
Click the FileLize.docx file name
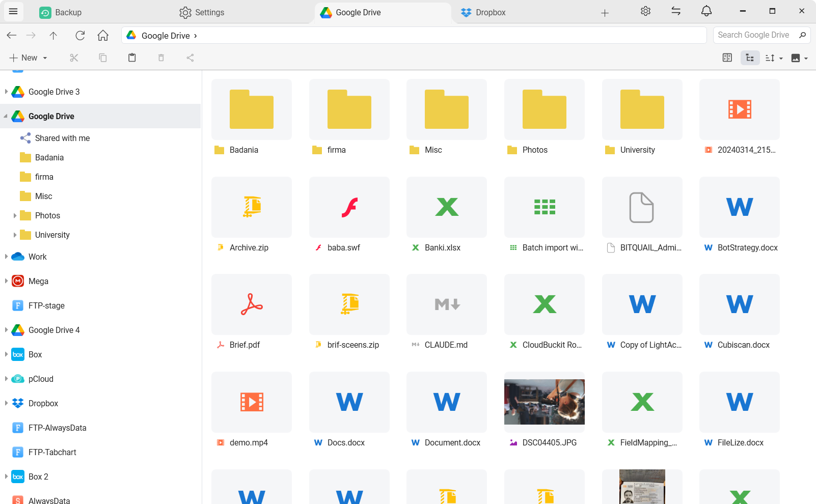(741, 443)
